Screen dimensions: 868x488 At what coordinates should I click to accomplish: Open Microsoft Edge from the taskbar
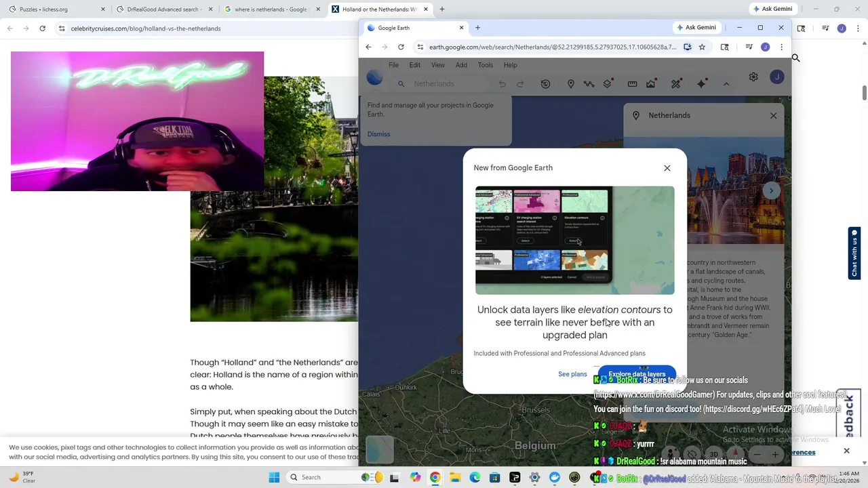click(475, 477)
